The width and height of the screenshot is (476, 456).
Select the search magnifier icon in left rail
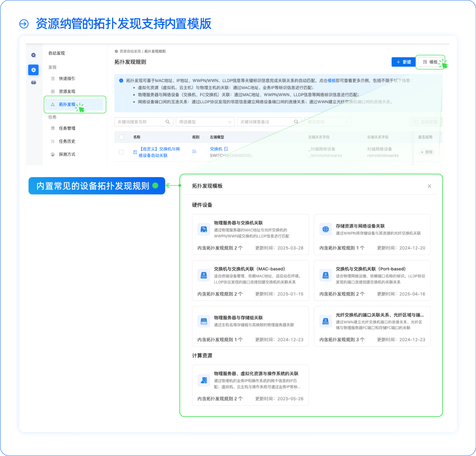point(34,55)
